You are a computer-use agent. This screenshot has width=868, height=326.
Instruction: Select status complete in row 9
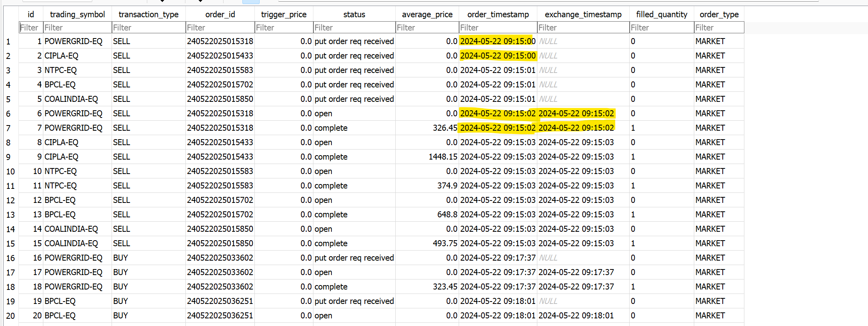pos(354,157)
